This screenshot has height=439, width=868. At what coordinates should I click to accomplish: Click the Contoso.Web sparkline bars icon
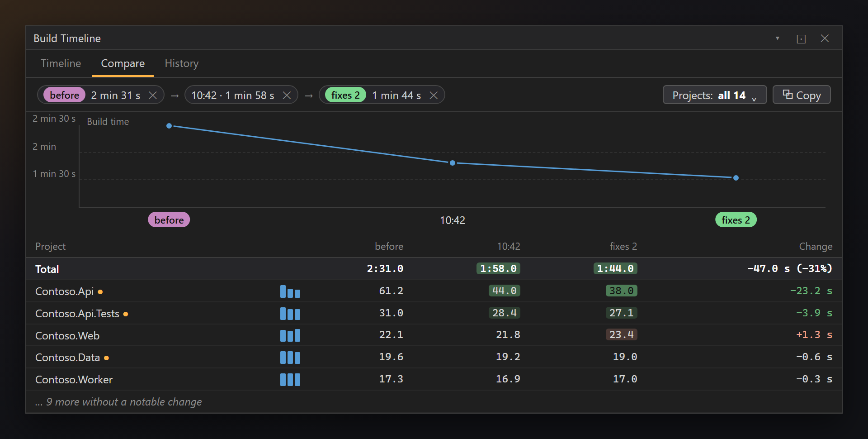tap(290, 335)
